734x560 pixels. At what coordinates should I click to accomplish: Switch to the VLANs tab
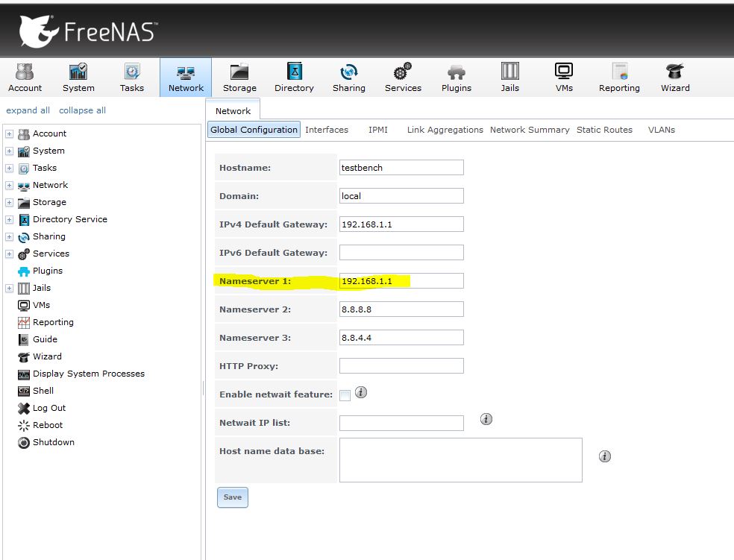coord(661,130)
